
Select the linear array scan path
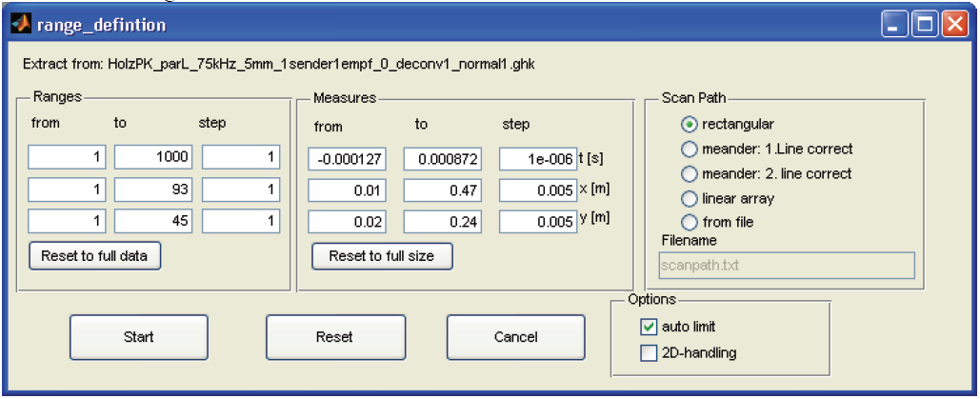[x=690, y=198]
